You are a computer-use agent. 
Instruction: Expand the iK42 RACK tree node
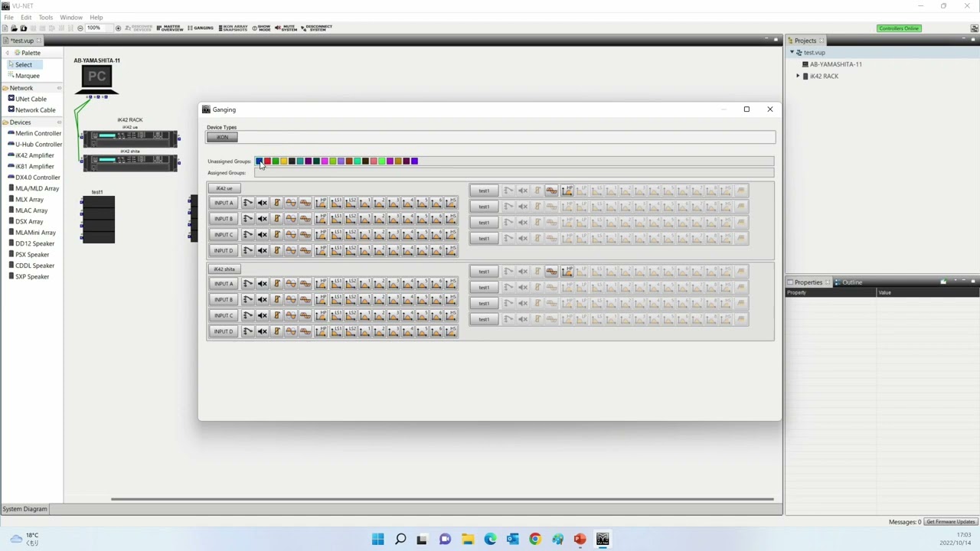pyautogui.click(x=798, y=76)
